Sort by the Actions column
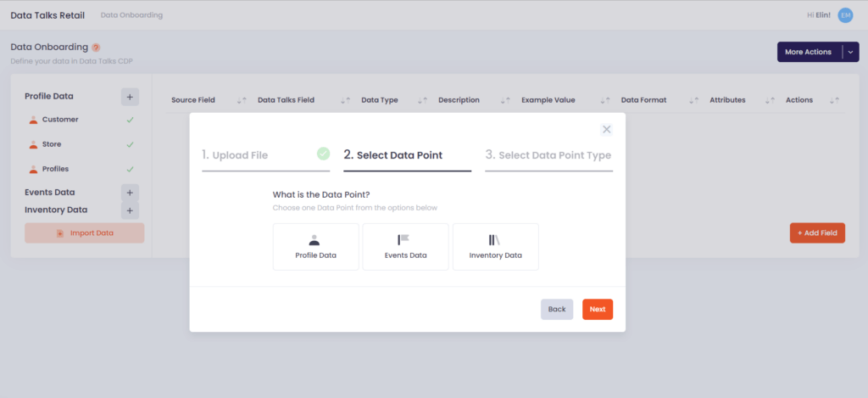This screenshot has width=868, height=398. (x=835, y=100)
